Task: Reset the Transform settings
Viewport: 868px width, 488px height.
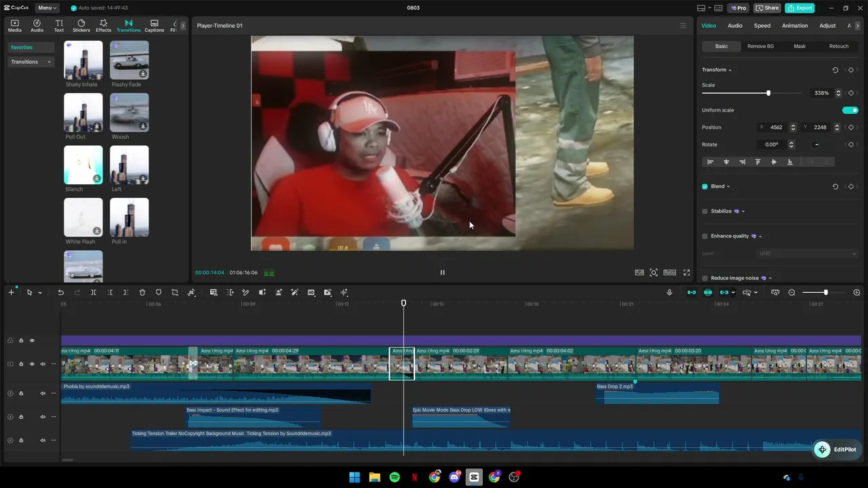Action: (x=835, y=70)
